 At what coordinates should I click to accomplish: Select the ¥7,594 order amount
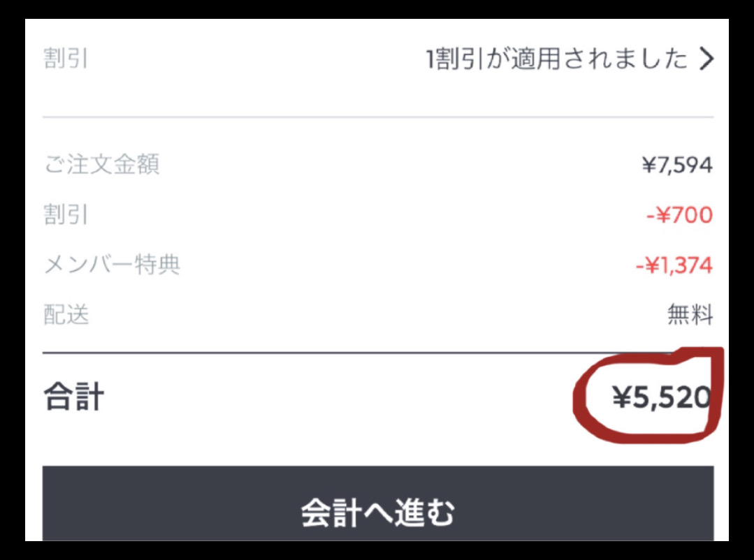(677, 165)
